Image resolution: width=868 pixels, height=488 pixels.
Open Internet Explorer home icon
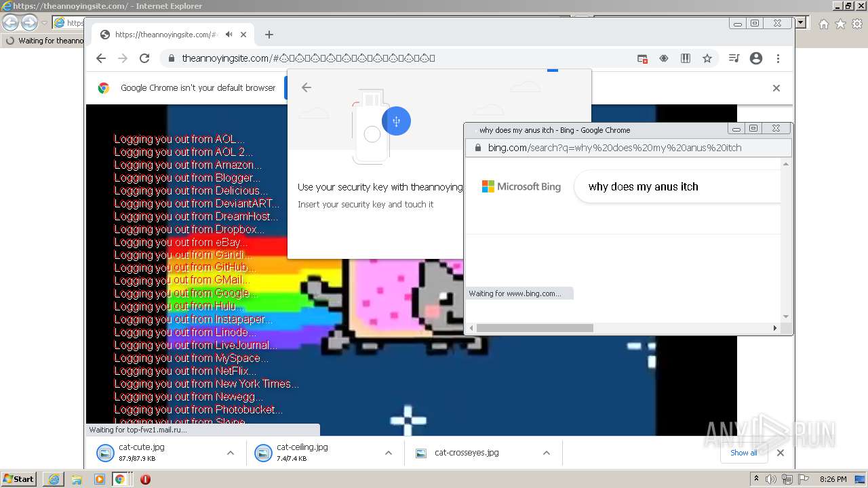pos(823,24)
